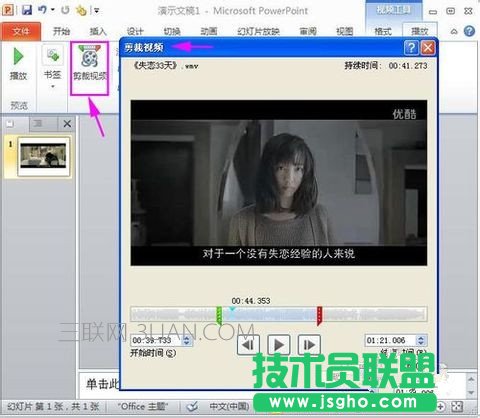Switch to slides tab icon in left pane
The height and width of the screenshot is (418, 480).
(x=10, y=124)
